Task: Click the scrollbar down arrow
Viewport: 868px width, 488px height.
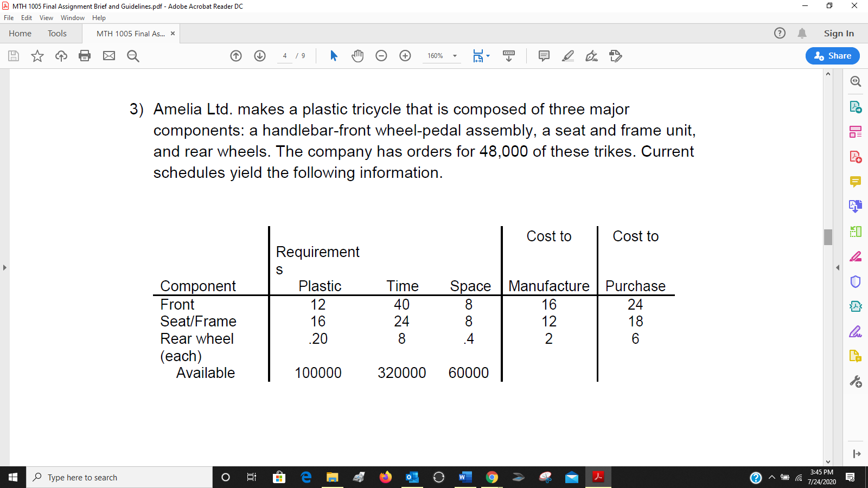Action: (828, 461)
